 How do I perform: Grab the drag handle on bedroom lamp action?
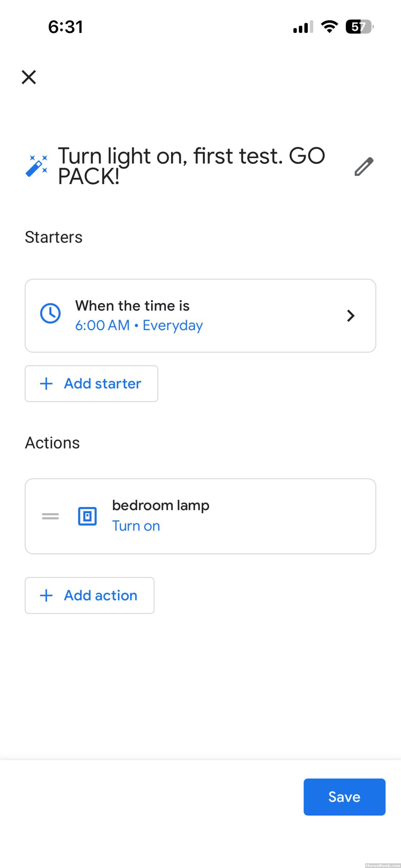pyautogui.click(x=50, y=516)
